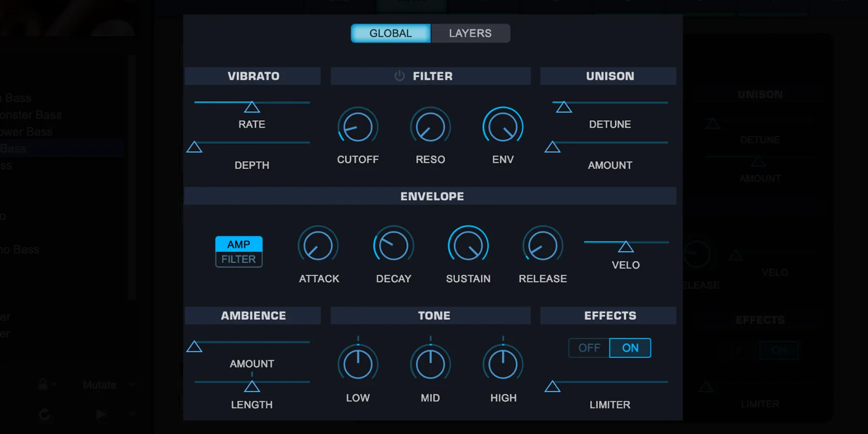Open the Global tab
Image resolution: width=868 pixels, height=434 pixels.
coord(391,33)
